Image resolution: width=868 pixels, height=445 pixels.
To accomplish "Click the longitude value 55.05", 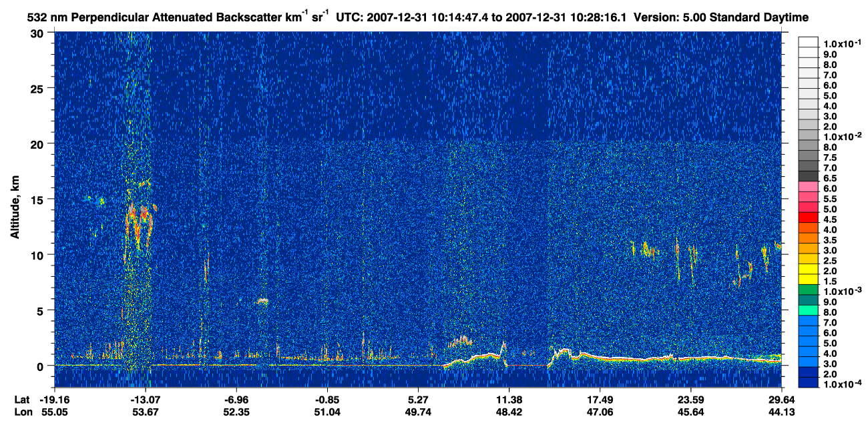I will [55, 412].
